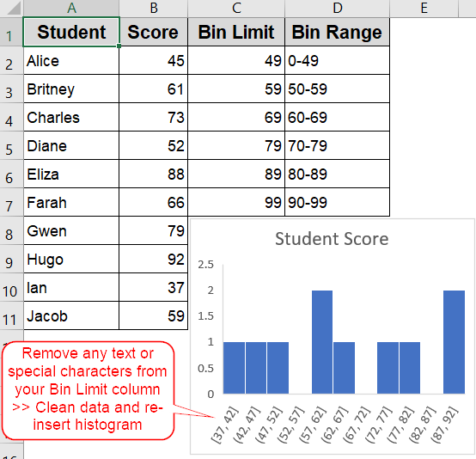This screenshot has width=476, height=459.
Task: Select the bin limit cell 79
Action: coord(236,146)
